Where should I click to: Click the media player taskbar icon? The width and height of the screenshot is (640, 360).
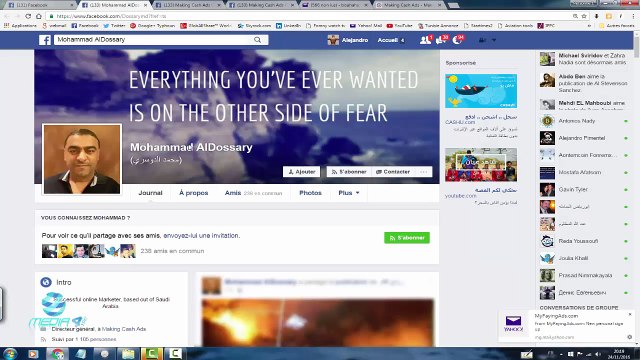tap(33, 353)
